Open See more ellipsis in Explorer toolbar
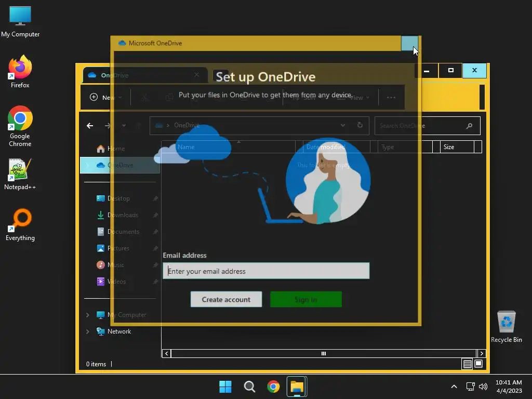The width and height of the screenshot is (532, 399). coord(391,97)
